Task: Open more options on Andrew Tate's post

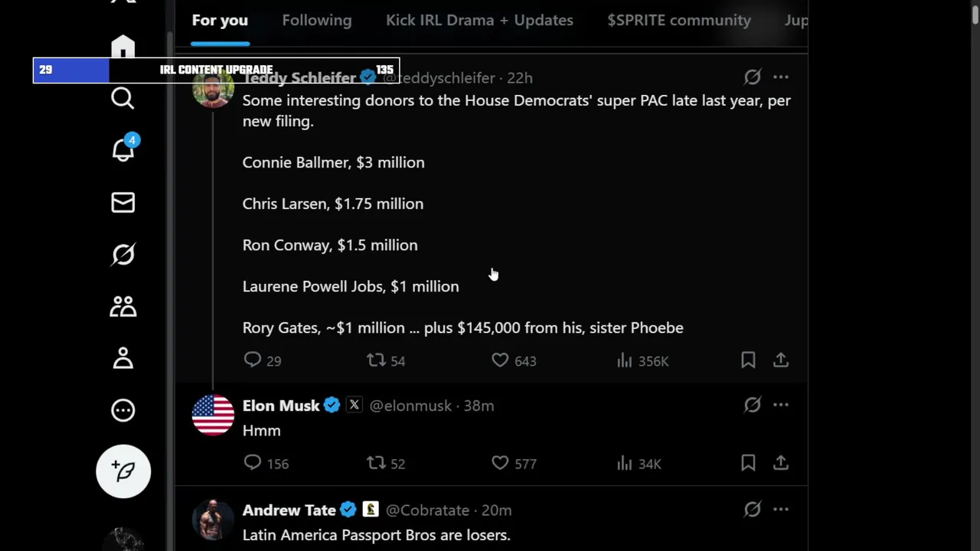Action: point(780,510)
